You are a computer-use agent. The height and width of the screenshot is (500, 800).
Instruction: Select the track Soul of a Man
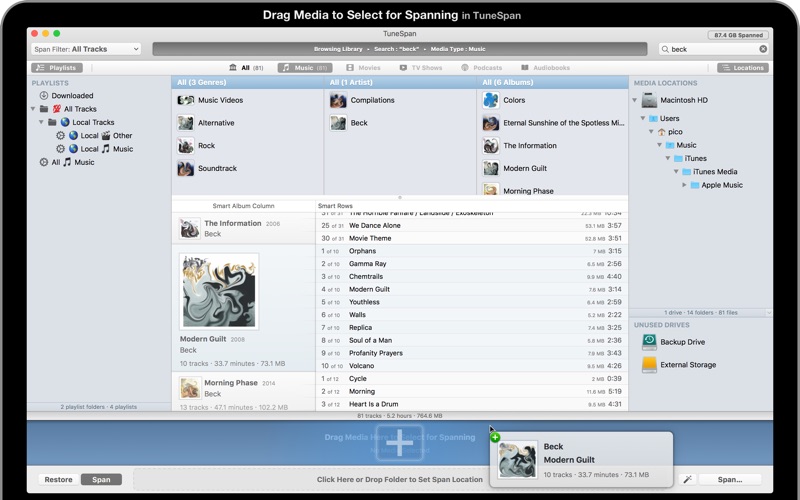pyautogui.click(x=472, y=340)
